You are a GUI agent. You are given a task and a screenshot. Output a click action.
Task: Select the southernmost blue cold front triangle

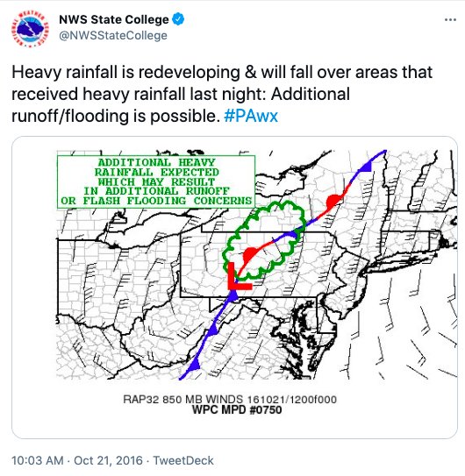tap(194, 366)
